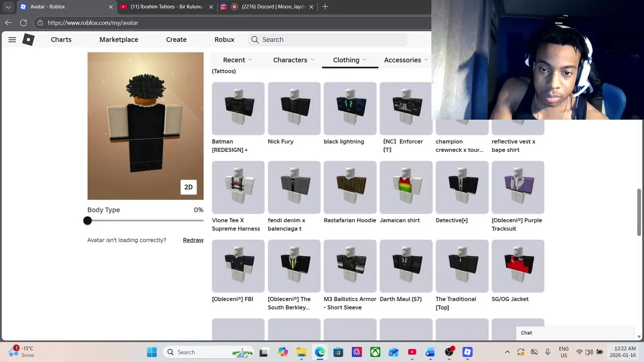
Task: Open Copilot from the taskbar
Action: [283, 352]
